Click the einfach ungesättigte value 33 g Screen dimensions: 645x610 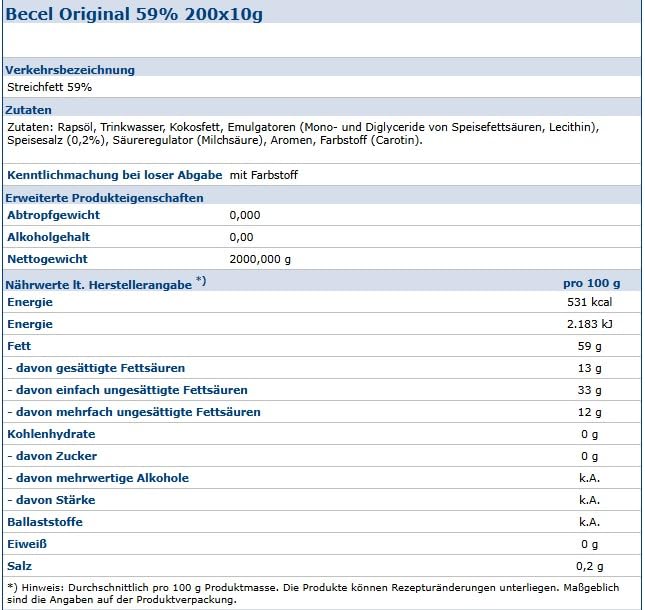(x=589, y=390)
